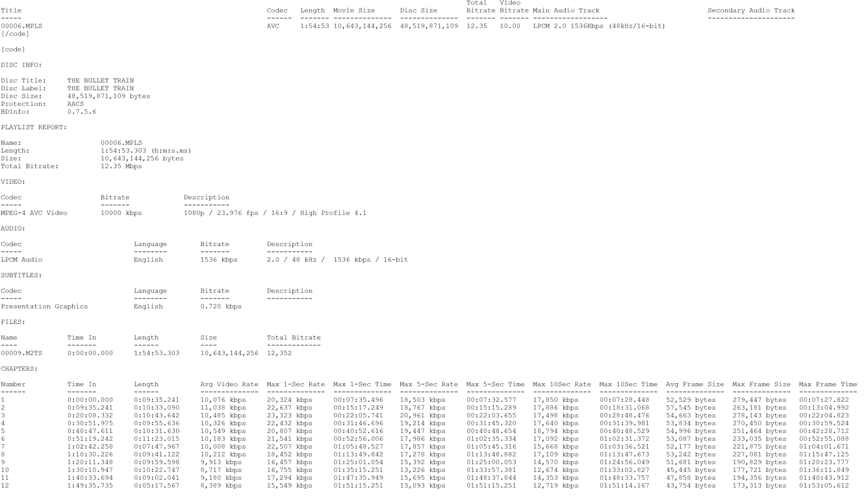Click the Disc Label value text
The width and height of the screenshot is (868, 498).
click(x=100, y=88)
